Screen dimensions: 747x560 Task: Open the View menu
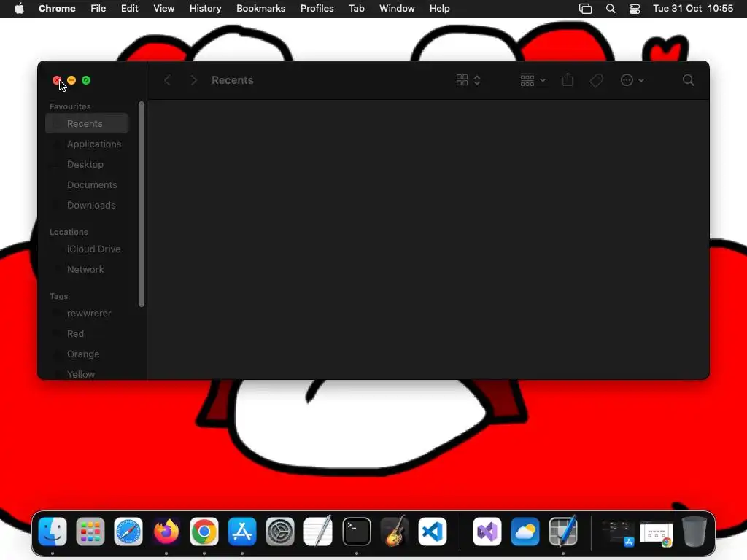(164, 9)
